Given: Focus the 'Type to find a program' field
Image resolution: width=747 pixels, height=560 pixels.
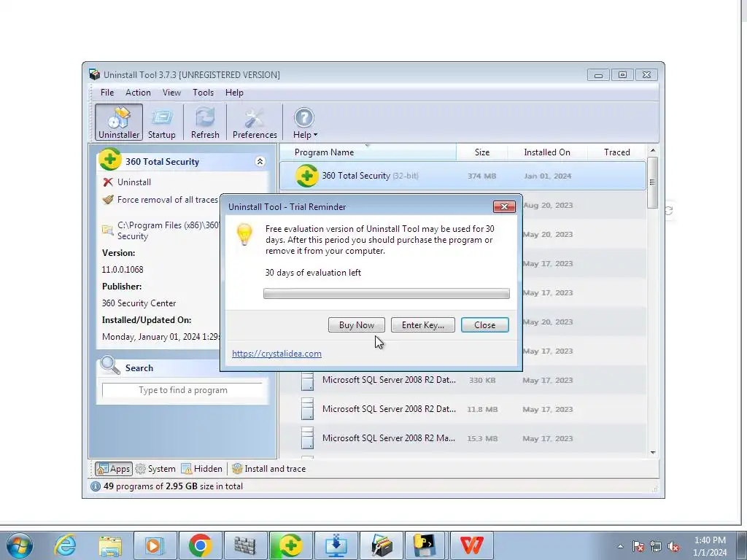Looking at the screenshot, I should coord(182,390).
